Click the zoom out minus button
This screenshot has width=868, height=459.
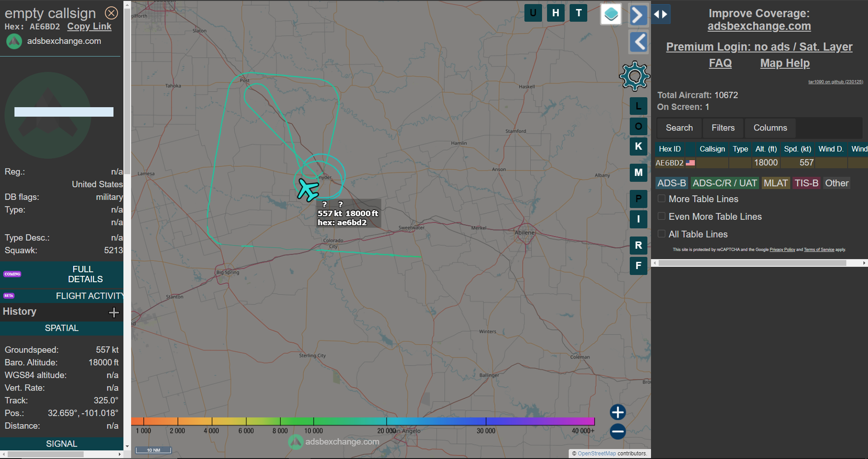tap(618, 431)
